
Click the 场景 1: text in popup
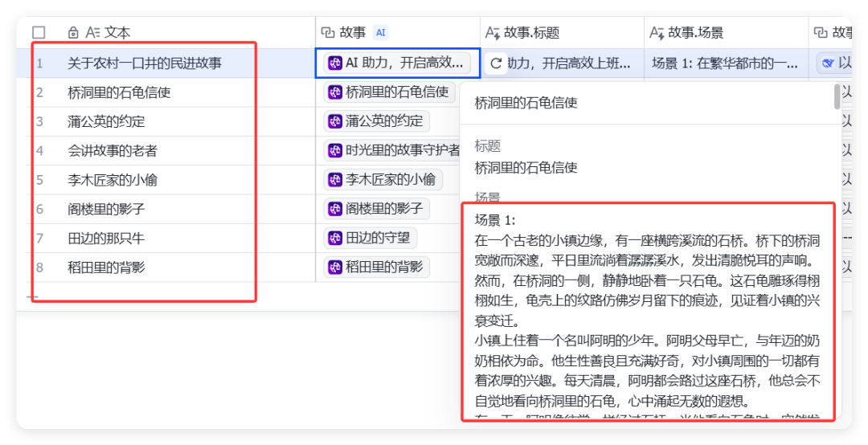tap(495, 220)
